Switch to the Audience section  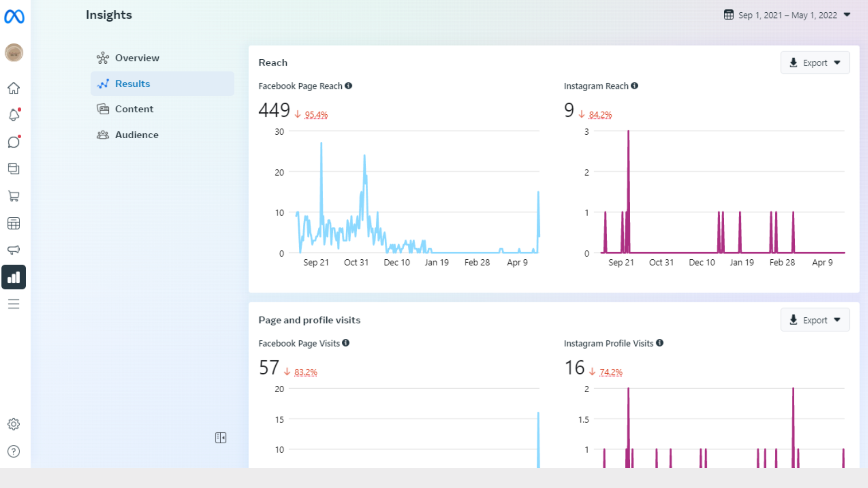pyautogui.click(x=137, y=135)
